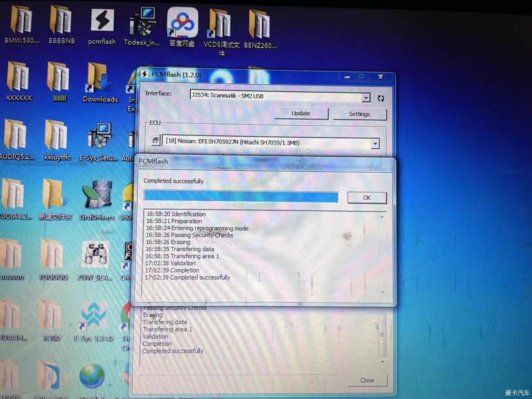The height and width of the screenshot is (399, 532).
Task: Minimize the PCMflash window
Action: tap(347, 77)
